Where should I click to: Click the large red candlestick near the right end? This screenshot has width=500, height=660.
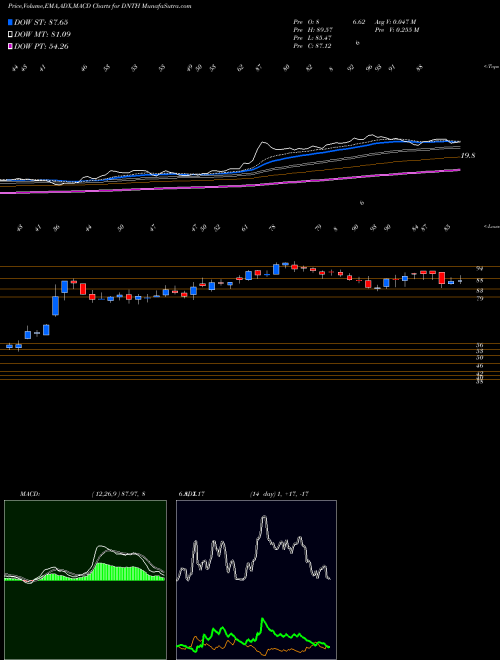coord(442,278)
